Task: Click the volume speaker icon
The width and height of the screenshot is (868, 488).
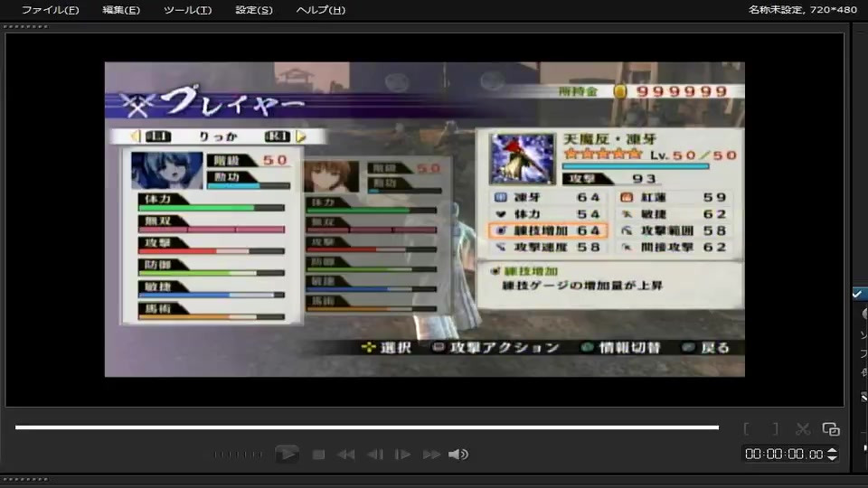Action: (x=458, y=455)
